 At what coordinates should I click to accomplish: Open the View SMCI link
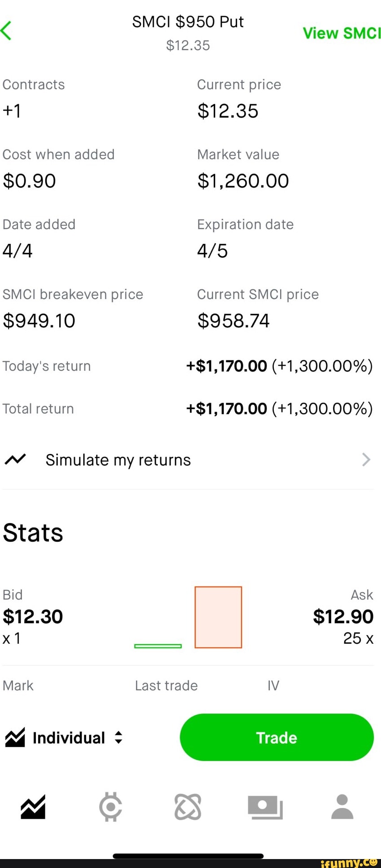(x=342, y=33)
